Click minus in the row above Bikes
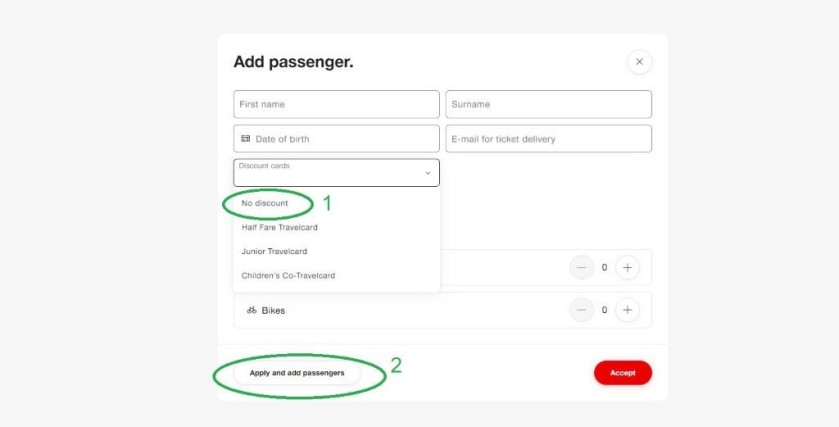Image resolution: width=839 pixels, height=427 pixels. [582, 267]
